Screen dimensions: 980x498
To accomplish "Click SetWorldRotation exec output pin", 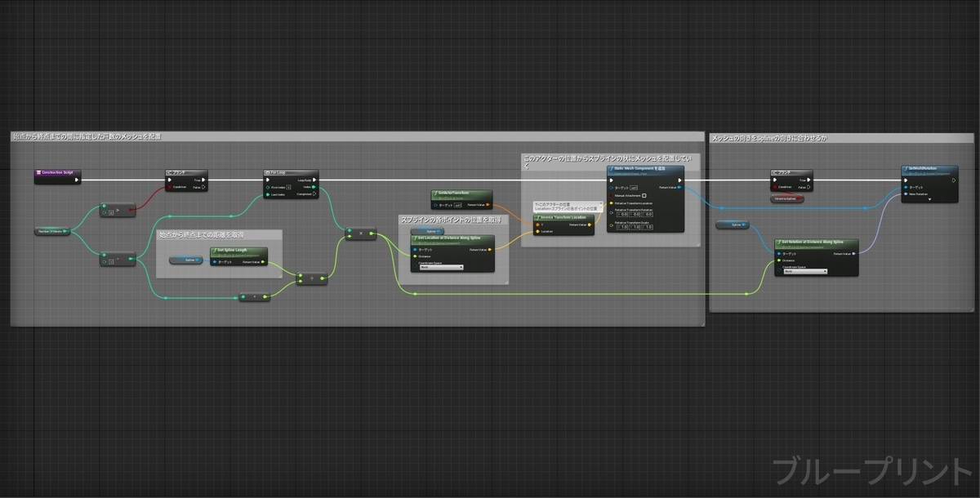I will (x=953, y=180).
